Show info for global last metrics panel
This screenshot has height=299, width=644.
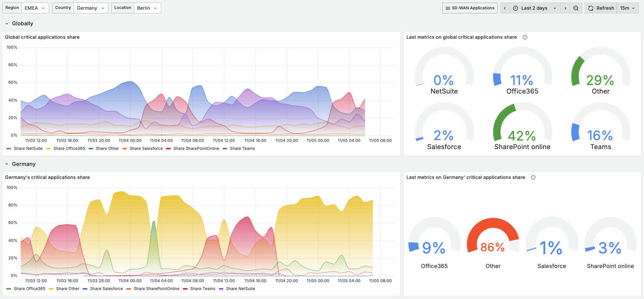pos(525,37)
